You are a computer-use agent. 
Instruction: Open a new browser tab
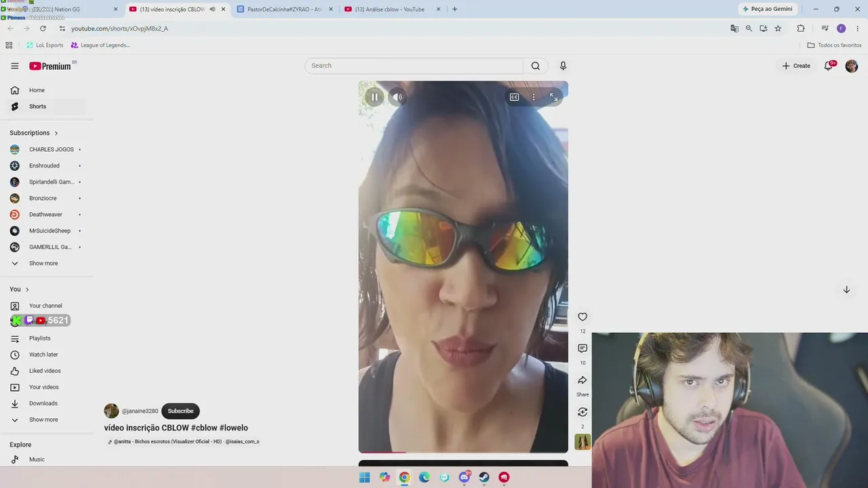[454, 9]
